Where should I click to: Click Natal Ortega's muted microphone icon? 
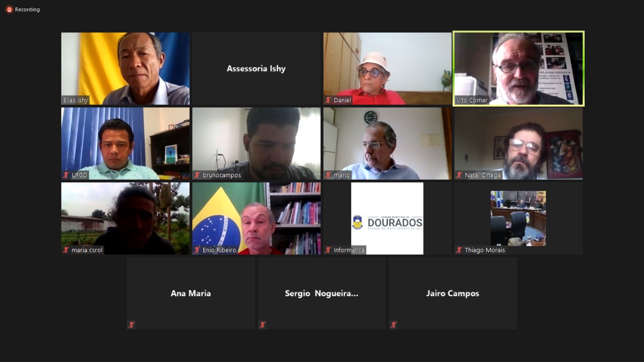click(459, 175)
